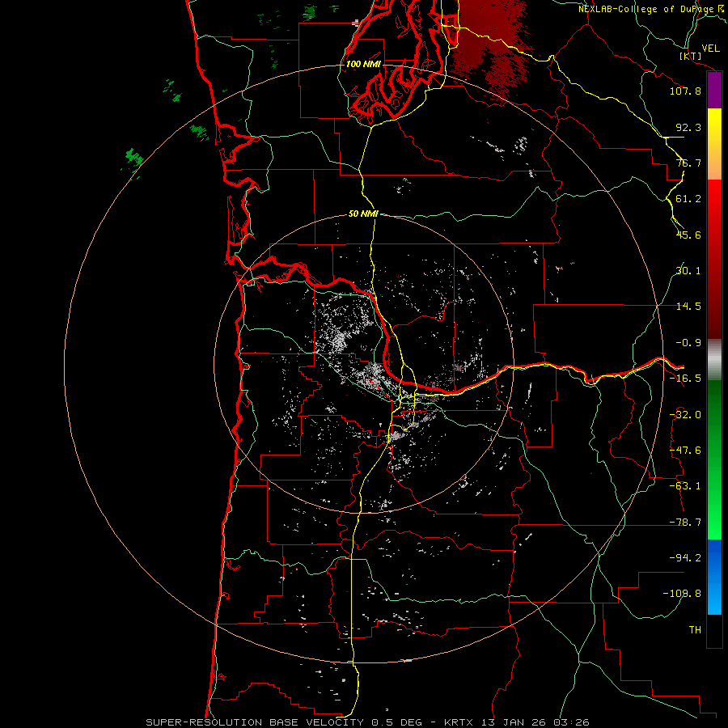Image resolution: width=728 pixels, height=728 pixels.
Task: Click the -109.8 legend value
Action: (682, 594)
